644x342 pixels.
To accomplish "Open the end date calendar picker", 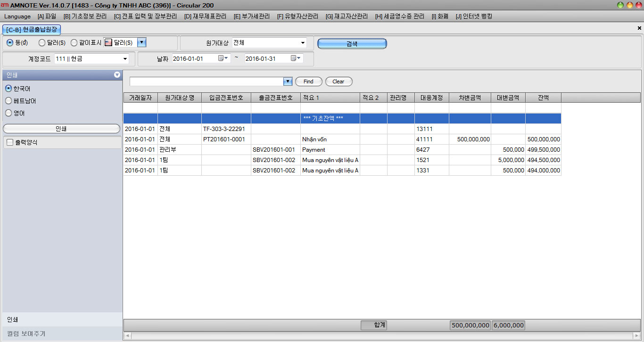I will click(296, 59).
